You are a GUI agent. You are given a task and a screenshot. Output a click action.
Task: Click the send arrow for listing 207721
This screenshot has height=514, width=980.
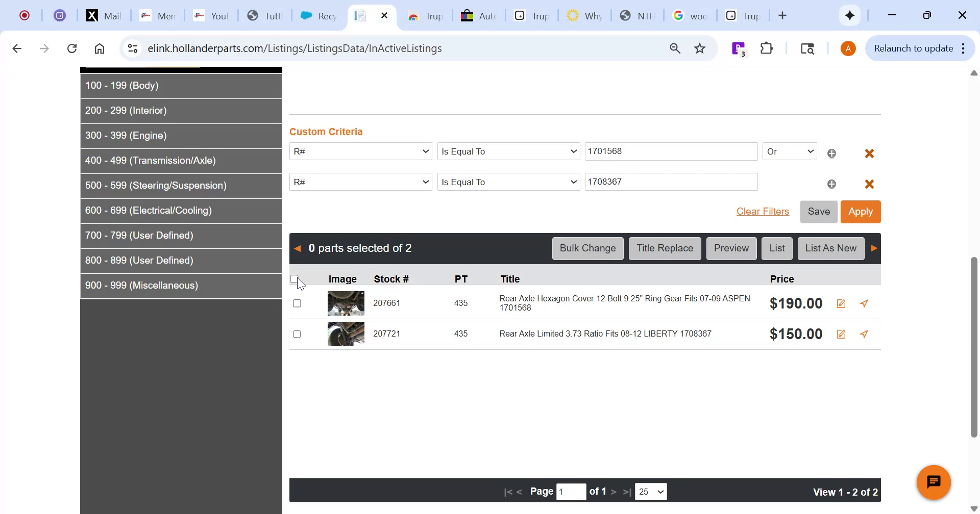click(864, 334)
